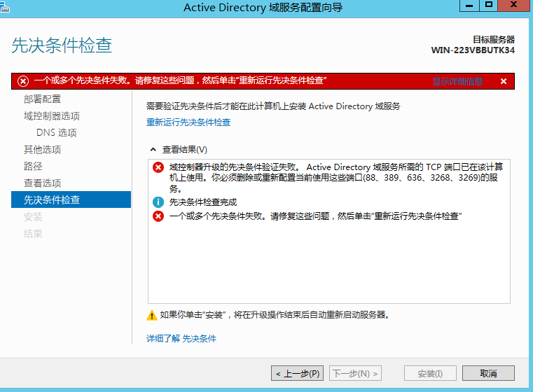Click the disabled 下一步(N) button
The width and height of the screenshot is (533, 392).
pos(355,373)
